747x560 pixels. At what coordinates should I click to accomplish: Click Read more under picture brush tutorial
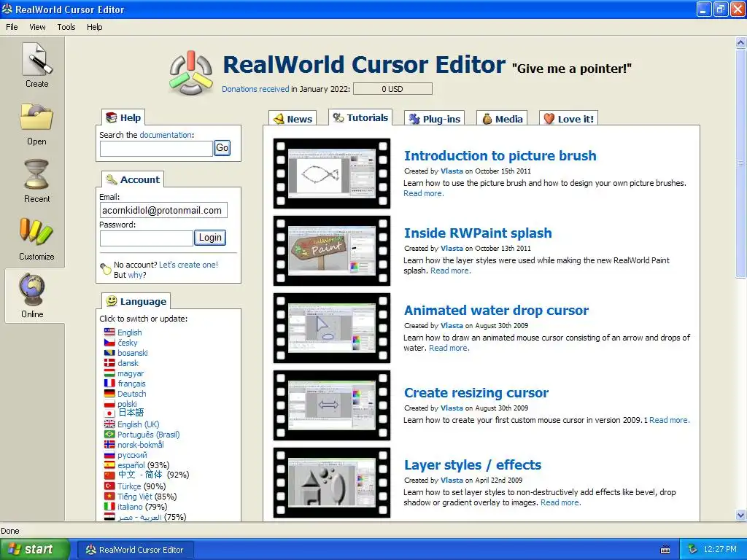(x=424, y=193)
